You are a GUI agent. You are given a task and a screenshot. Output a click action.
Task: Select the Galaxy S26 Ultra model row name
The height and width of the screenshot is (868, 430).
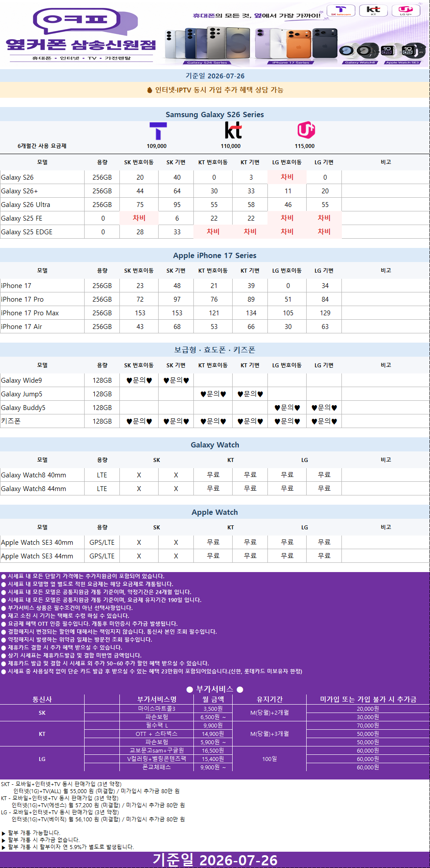(26, 205)
